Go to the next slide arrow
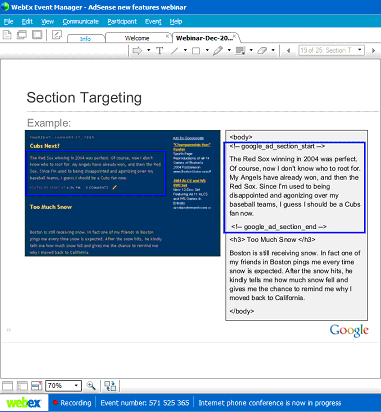381x412 pixels. 373,51
